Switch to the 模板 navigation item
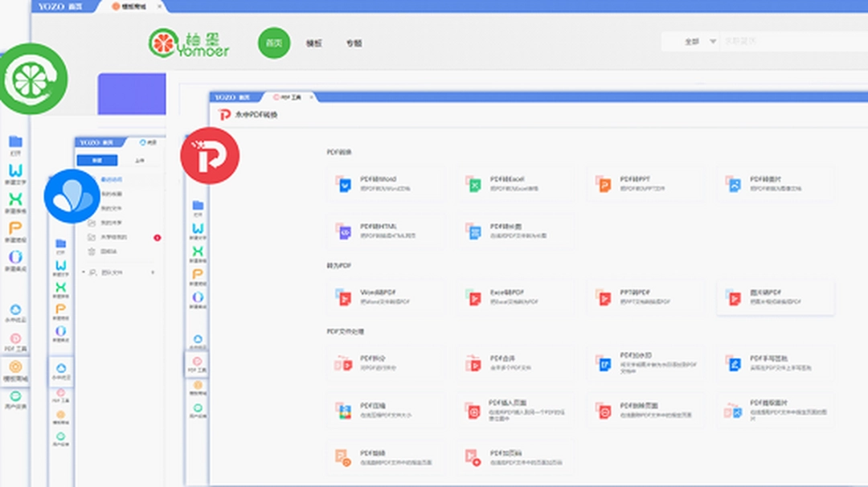The height and width of the screenshot is (487, 868). pyautogui.click(x=314, y=43)
